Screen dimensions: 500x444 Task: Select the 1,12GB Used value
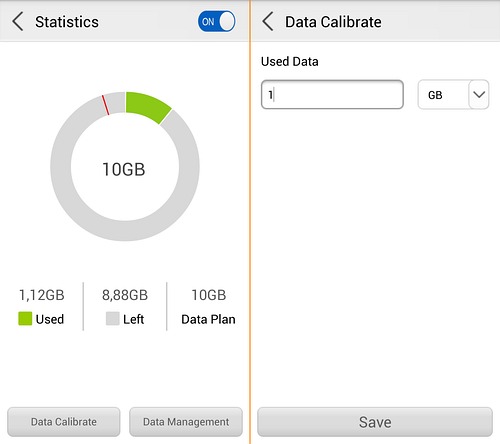tap(42, 295)
